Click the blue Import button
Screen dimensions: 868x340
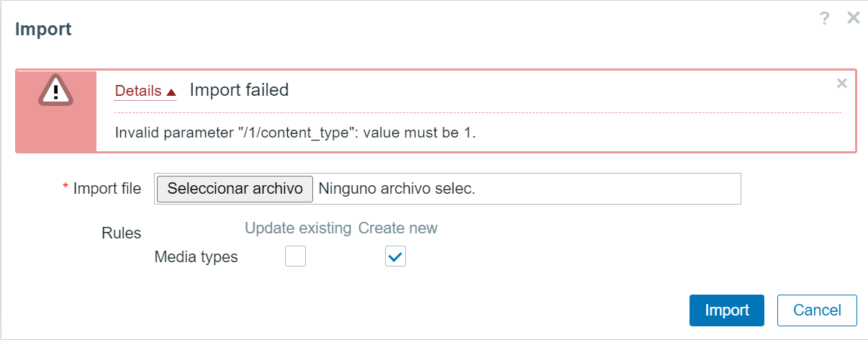tap(727, 310)
